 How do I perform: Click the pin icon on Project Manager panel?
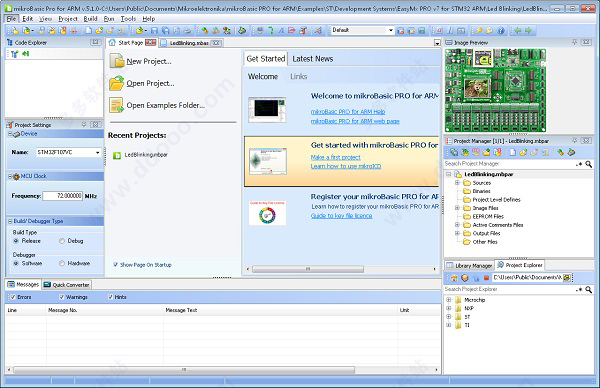[x=574, y=141]
